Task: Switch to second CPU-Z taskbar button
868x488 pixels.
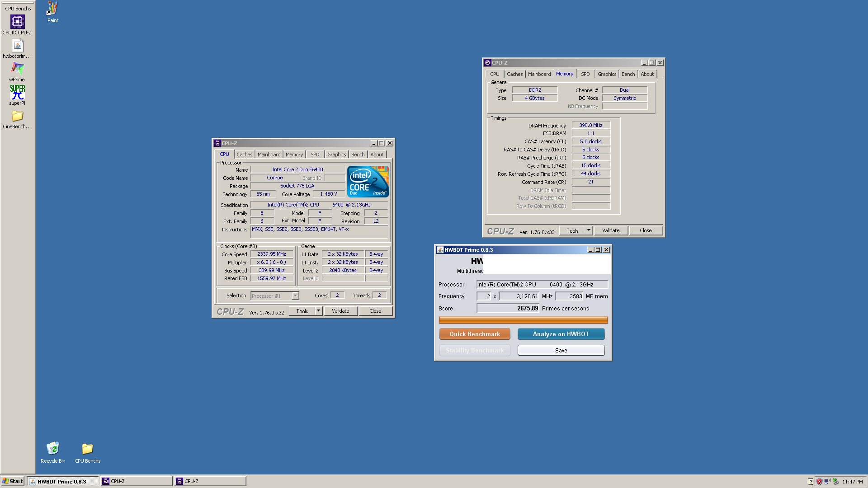Action: tap(210, 481)
